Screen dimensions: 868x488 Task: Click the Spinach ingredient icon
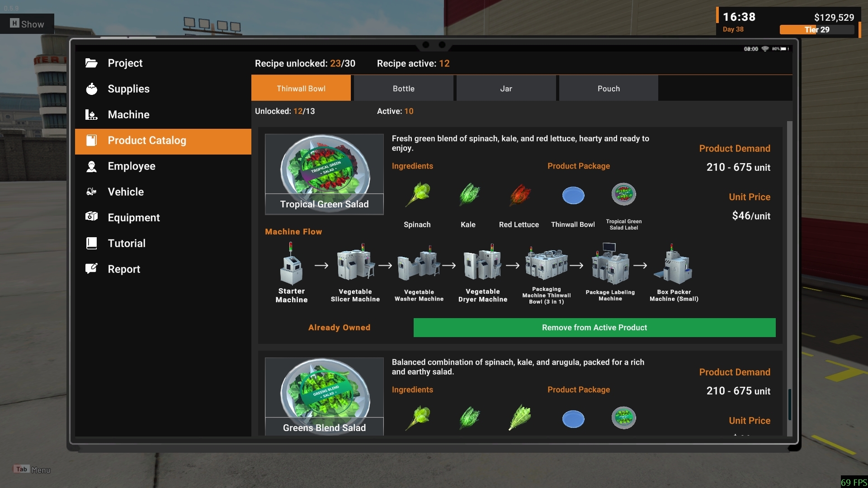point(418,195)
